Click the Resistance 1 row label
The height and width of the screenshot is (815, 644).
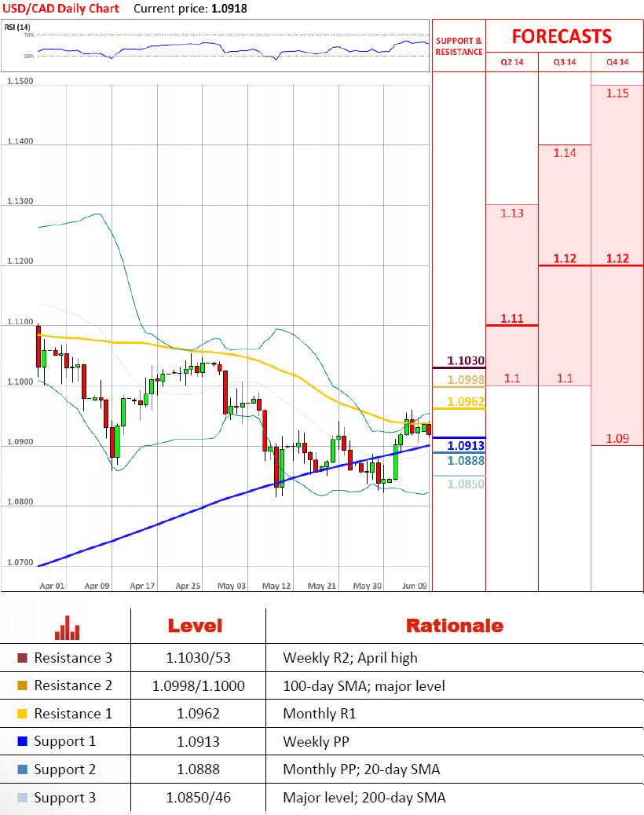(73, 714)
